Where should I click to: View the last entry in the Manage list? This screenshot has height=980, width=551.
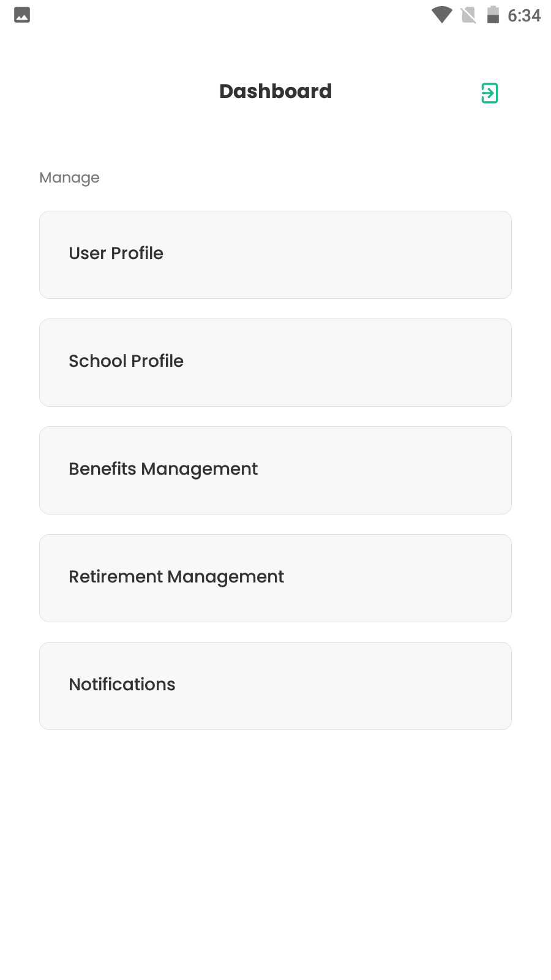(275, 686)
